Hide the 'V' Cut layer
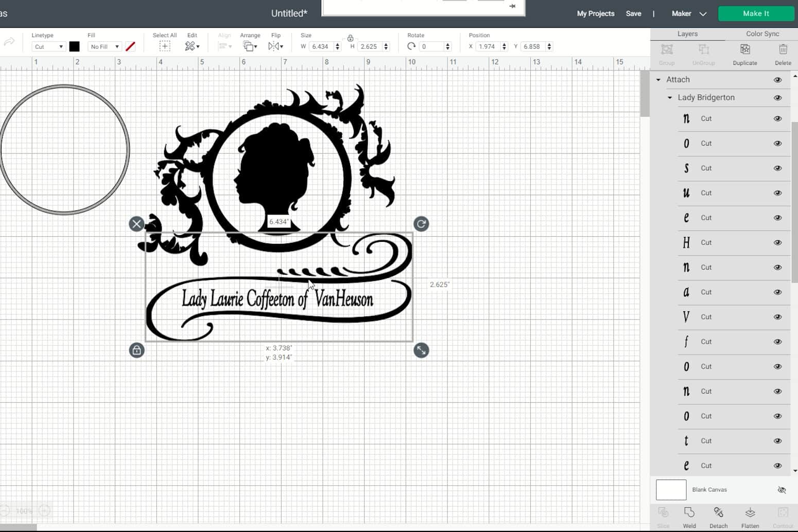 pyautogui.click(x=777, y=317)
